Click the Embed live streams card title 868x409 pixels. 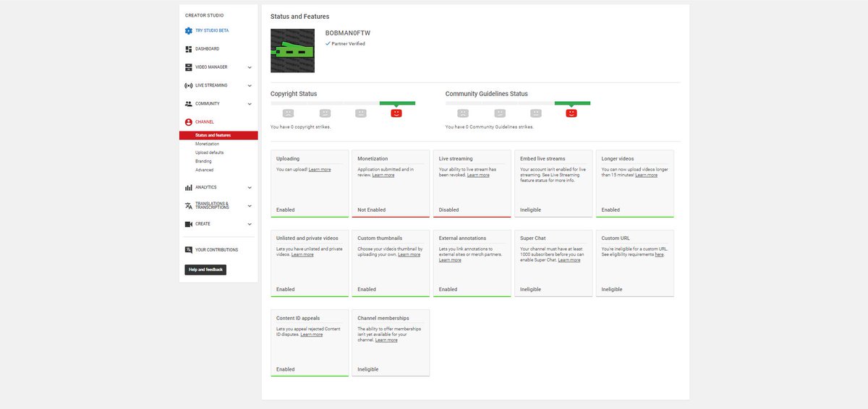[x=542, y=158]
